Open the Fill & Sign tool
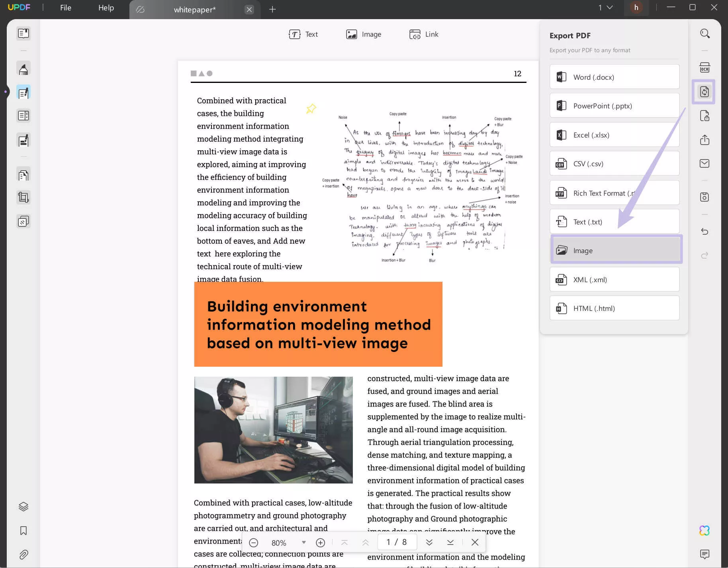 tap(23, 140)
